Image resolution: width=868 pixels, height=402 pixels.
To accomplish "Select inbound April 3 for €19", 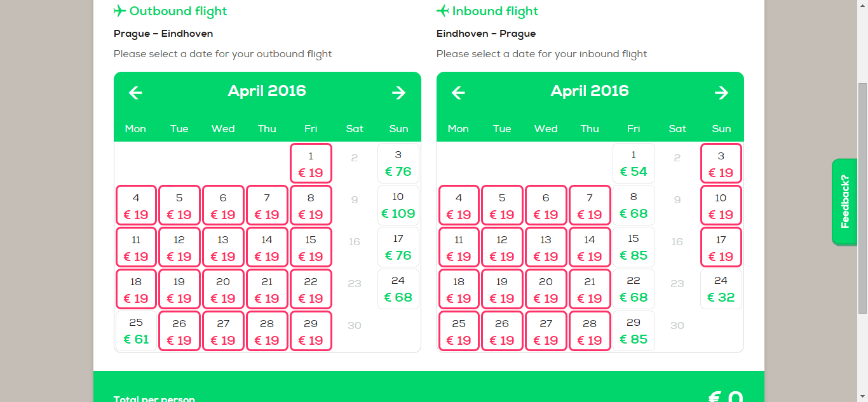I will pos(721,164).
